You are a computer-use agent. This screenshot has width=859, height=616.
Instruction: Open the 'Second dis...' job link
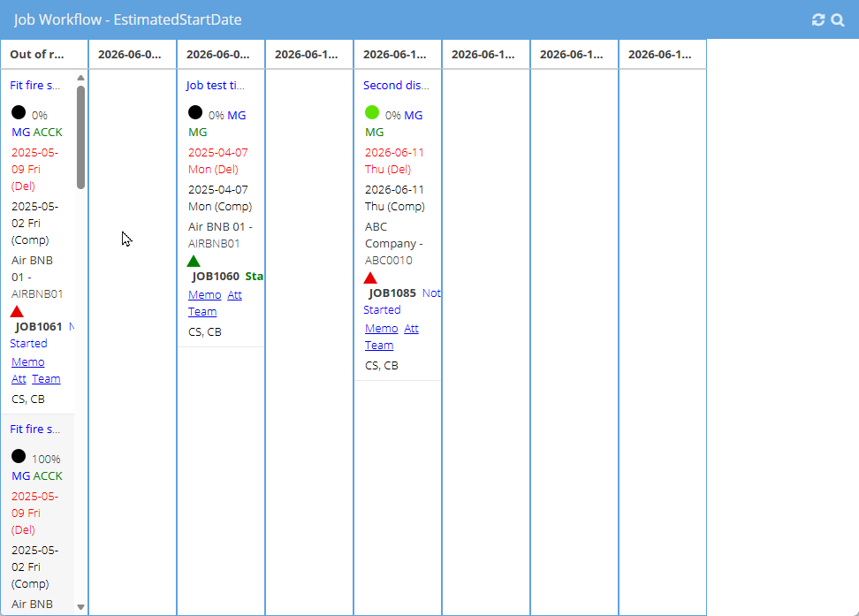point(396,86)
